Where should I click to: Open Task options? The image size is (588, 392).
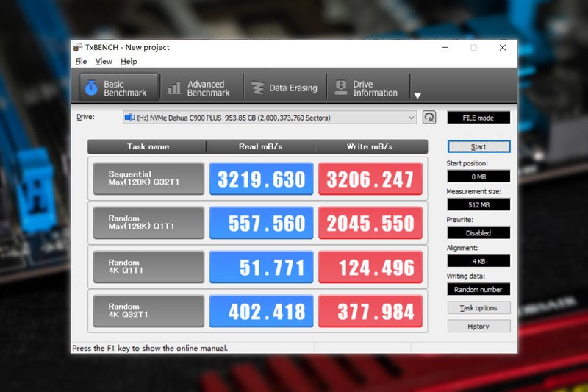tap(478, 308)
